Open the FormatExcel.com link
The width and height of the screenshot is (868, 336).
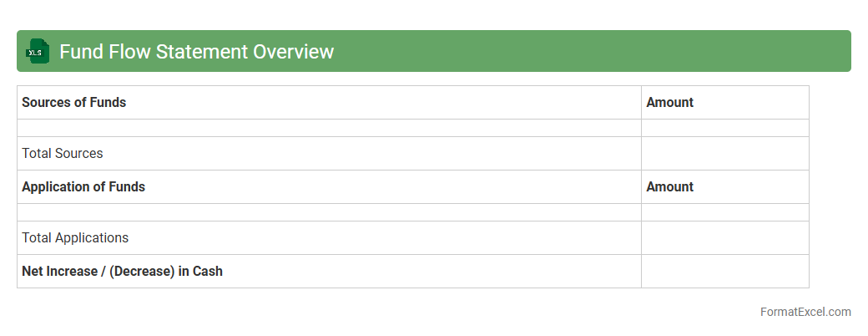pos(805,312)
